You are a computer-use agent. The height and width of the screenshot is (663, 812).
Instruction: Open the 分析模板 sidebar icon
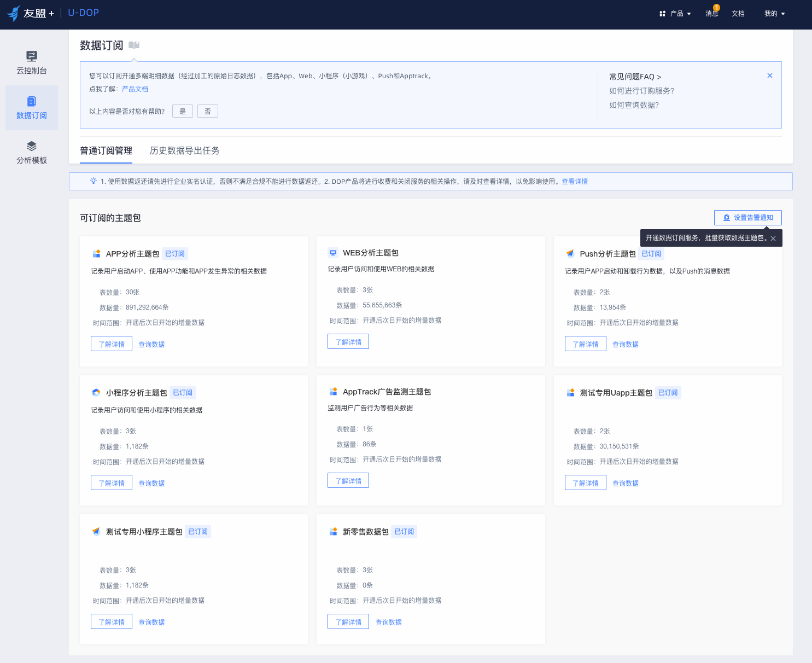click(32, 146)
